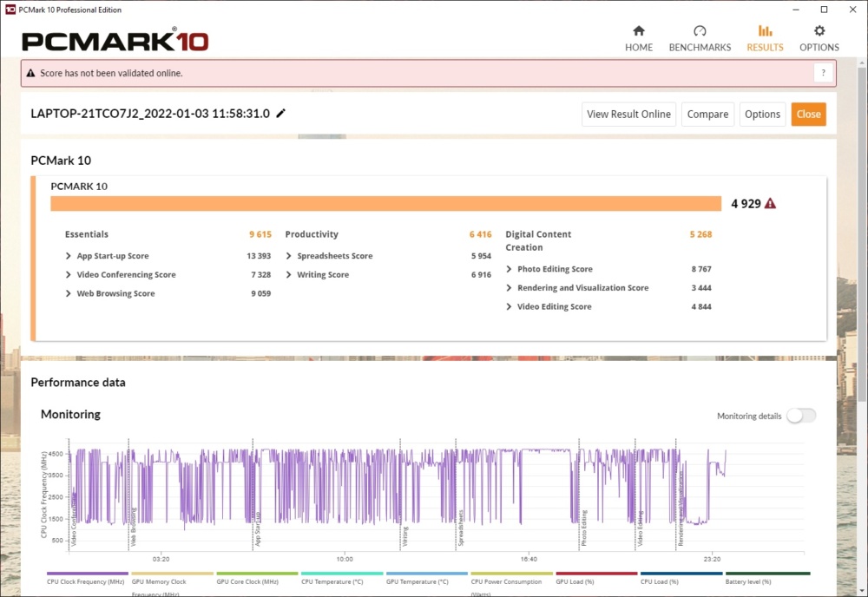Toggle Monitoring details switch
Viewport: 868px width, 597px height.
point(801,416)
